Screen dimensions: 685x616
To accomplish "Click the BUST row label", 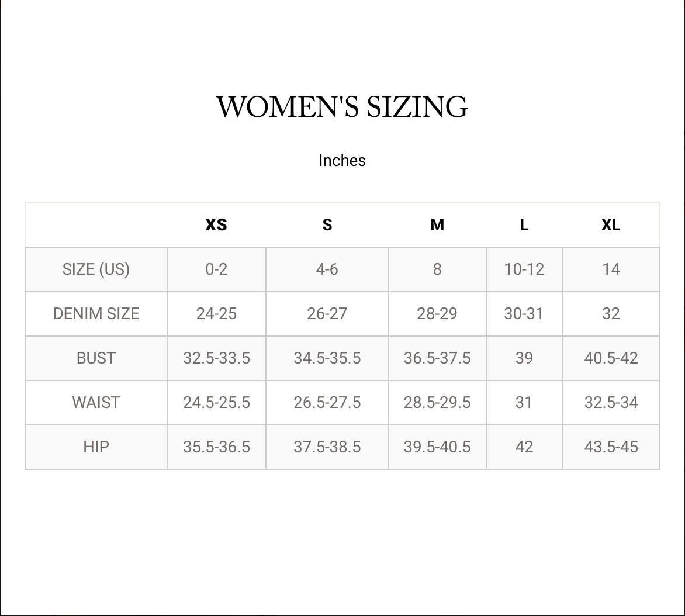I will (x=96, y=358).
